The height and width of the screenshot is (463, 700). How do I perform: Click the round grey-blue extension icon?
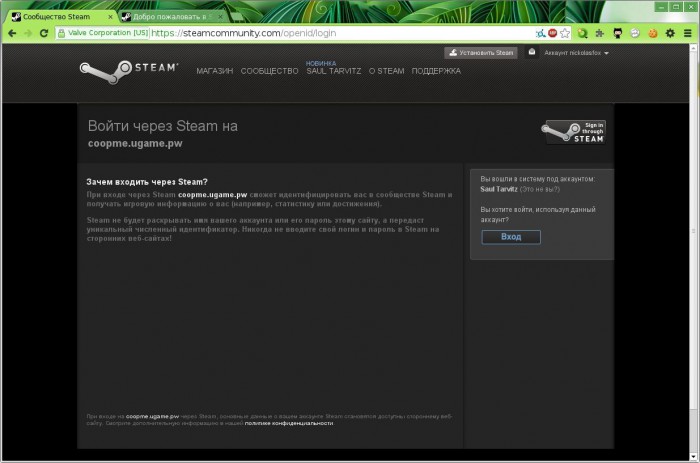635,33
